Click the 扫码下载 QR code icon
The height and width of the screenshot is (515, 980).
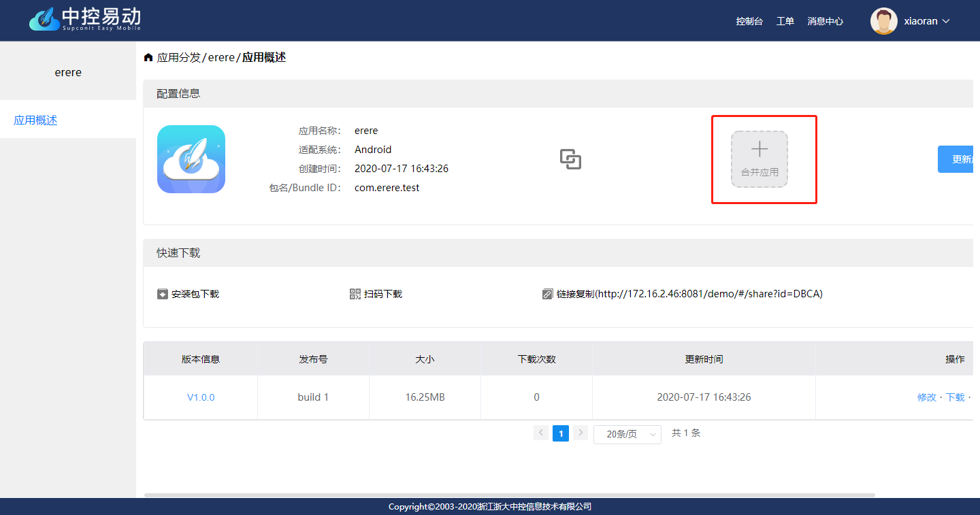[355, 294]
